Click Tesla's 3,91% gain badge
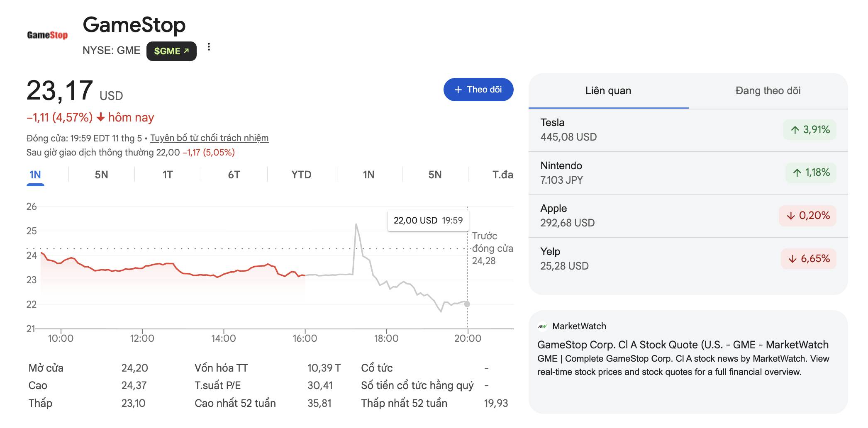The height and width of the screenshot is (428, 868). click(810, 130)
